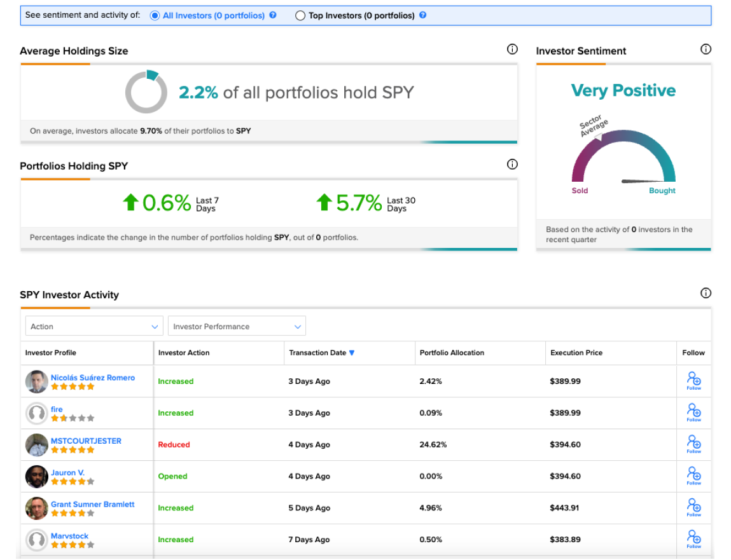Sort by Portfolio Allocation column header

452,353
